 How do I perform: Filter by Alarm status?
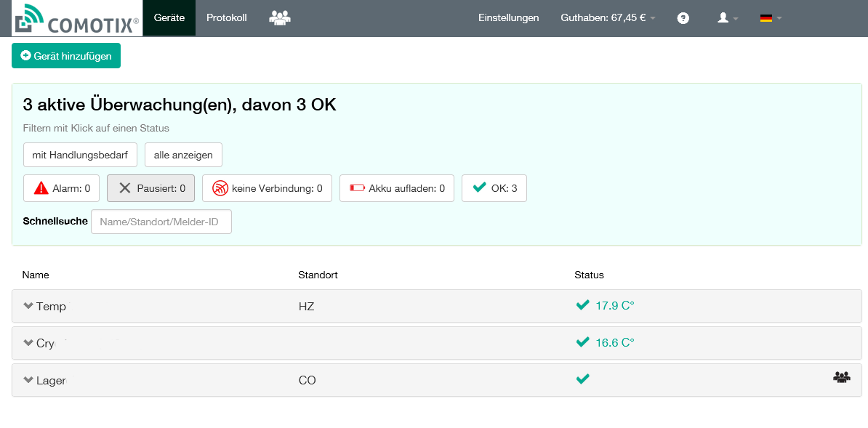62,188
